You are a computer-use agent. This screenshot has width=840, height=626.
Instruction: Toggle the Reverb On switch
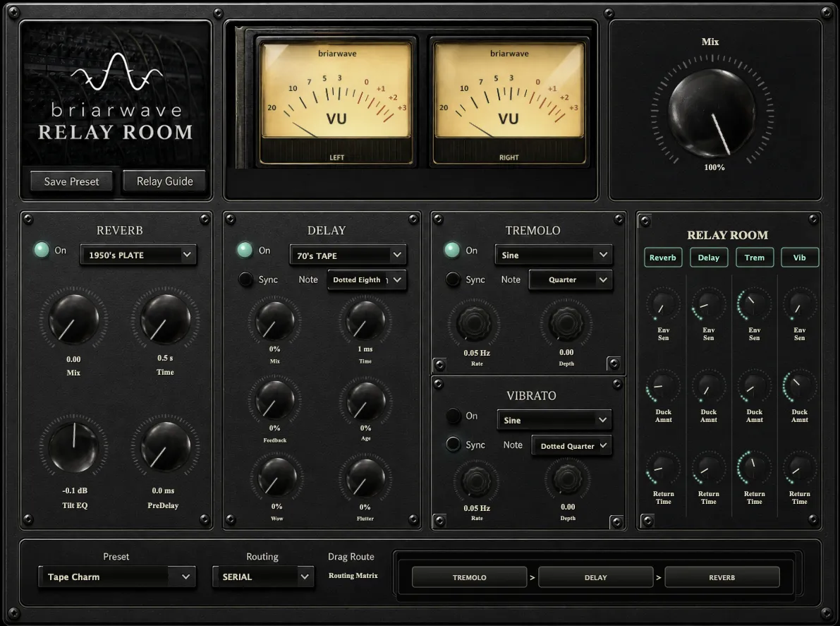point(41,250)
